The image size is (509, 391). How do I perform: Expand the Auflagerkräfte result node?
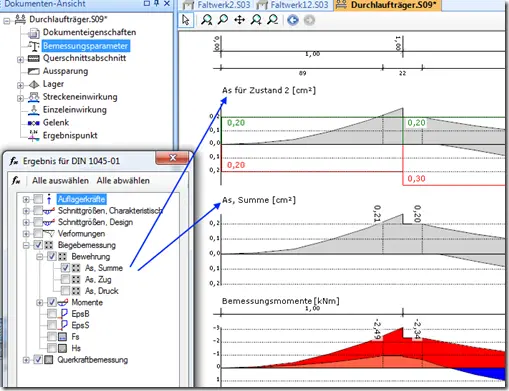26,199
